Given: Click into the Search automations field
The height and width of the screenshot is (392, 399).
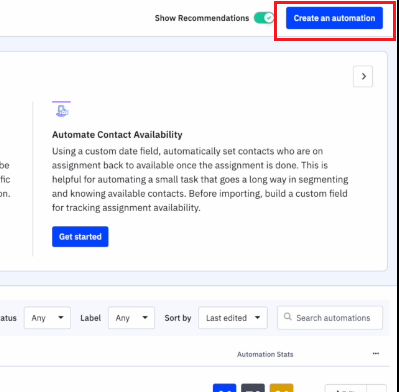Looking at the screenshot, I should (x=330, y=318).
